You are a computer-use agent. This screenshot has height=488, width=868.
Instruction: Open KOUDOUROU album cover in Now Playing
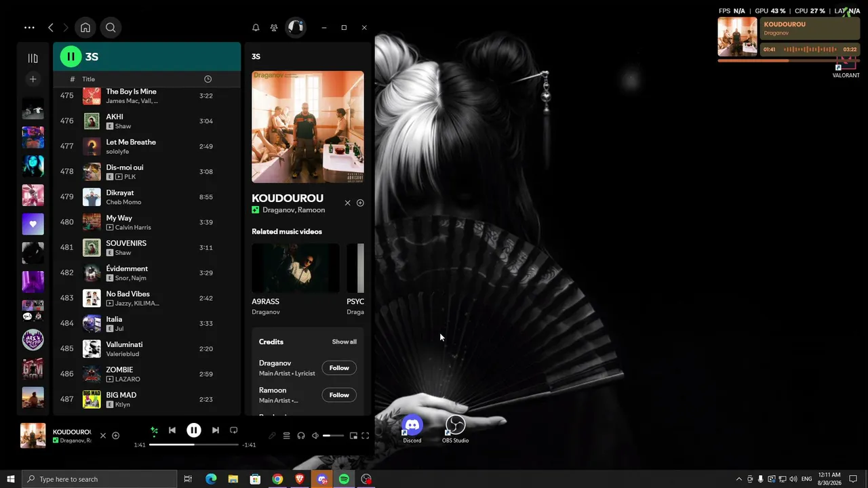(308, 127)
